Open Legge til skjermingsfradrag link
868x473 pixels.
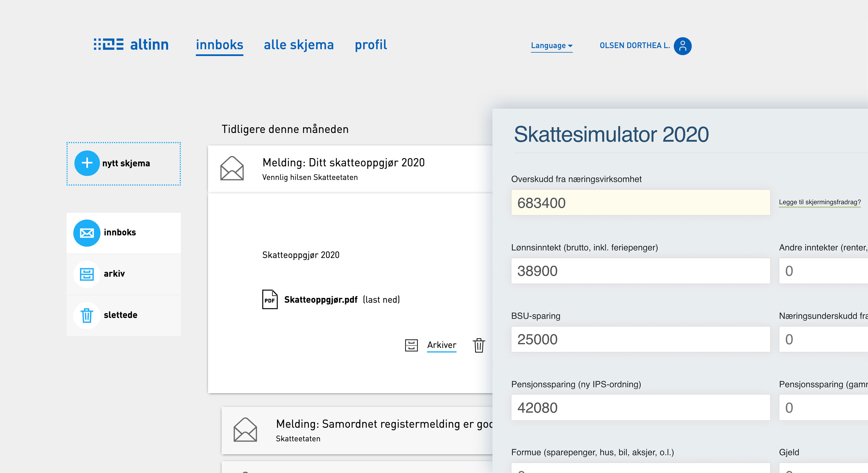[x=820, y=203]
